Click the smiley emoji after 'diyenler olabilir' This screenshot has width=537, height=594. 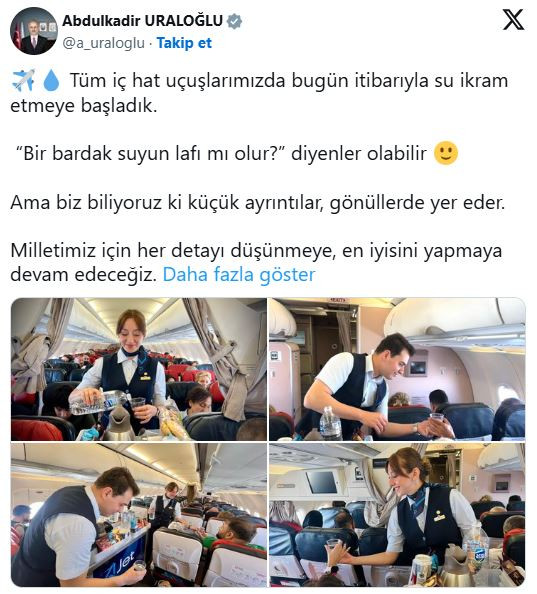(x=446, y=153)
